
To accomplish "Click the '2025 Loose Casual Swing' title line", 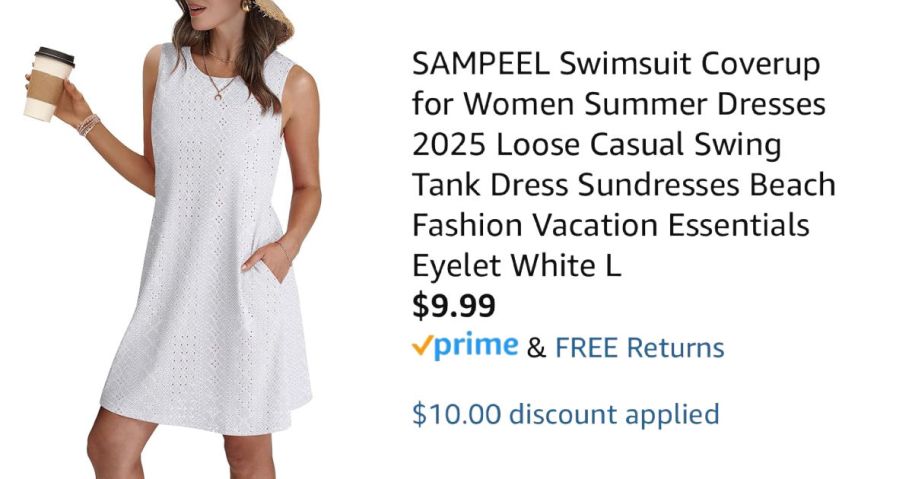I will pos(597,144).
